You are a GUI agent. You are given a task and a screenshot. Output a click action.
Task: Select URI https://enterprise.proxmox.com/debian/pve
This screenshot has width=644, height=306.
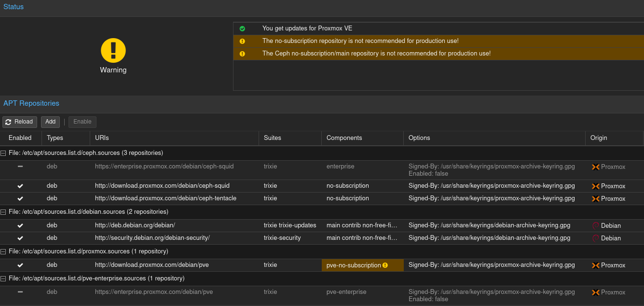coord(154,292)
